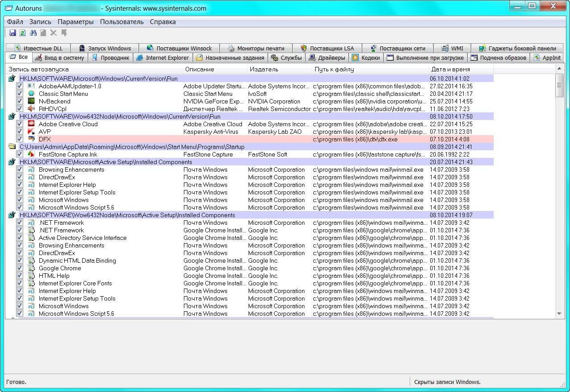
Task: Click the Дата и время column header
Action: [x=461, y=69]
